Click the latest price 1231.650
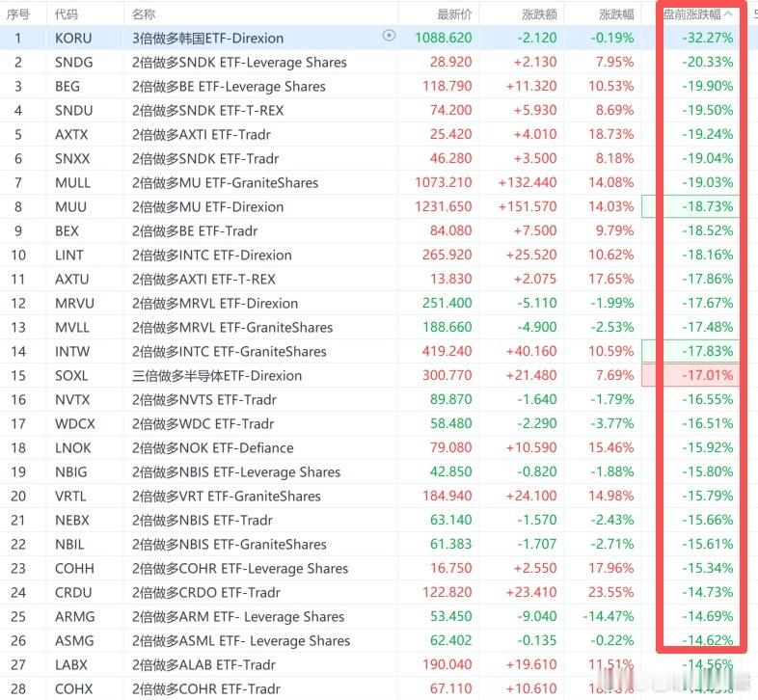This screenshot has height=700, width=758. tap(444, 207)
